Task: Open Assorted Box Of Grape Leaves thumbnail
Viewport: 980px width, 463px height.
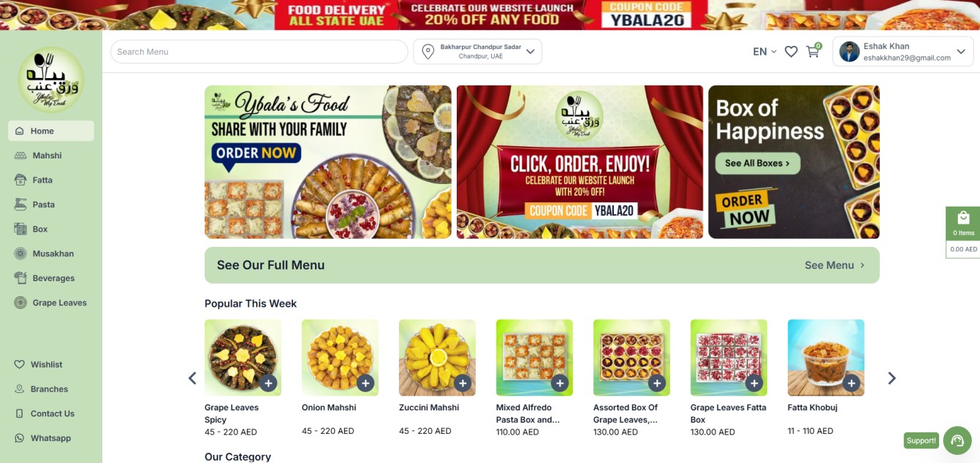Action: tap(631, 358)
